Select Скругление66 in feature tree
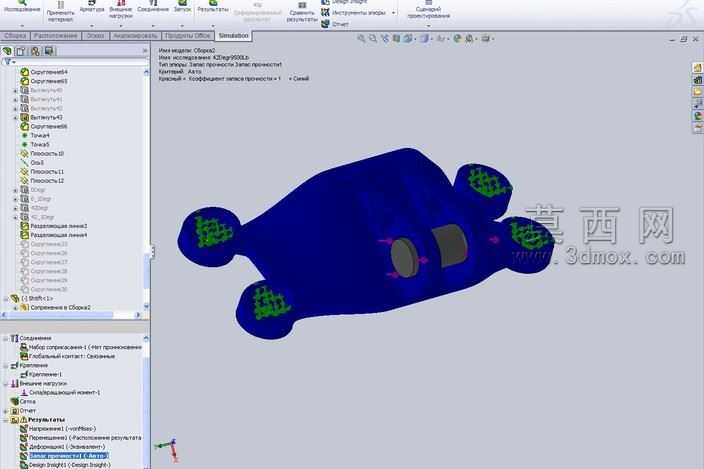The width and height of the screenshot is (704, 469). pyautogui.click(x=44, y=127)
